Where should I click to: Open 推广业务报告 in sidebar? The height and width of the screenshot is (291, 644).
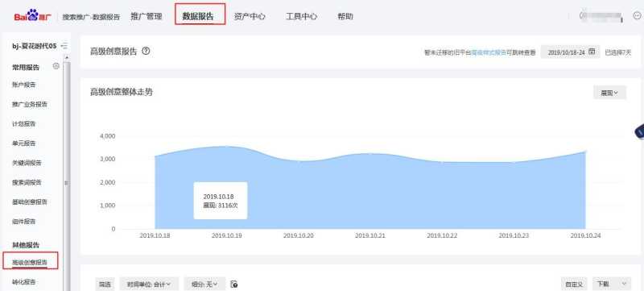click(30, 105)
